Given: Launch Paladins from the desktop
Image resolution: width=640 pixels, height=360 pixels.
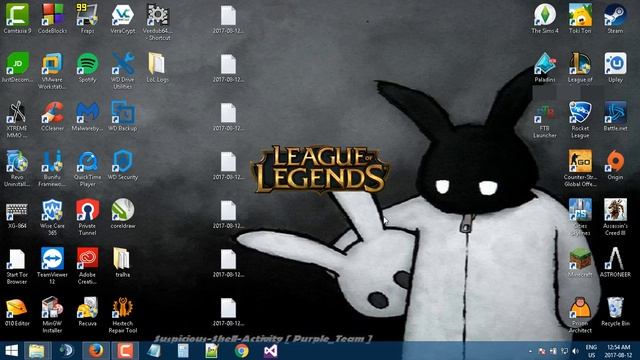Looking at the screenshot, I should pos(545,68).
